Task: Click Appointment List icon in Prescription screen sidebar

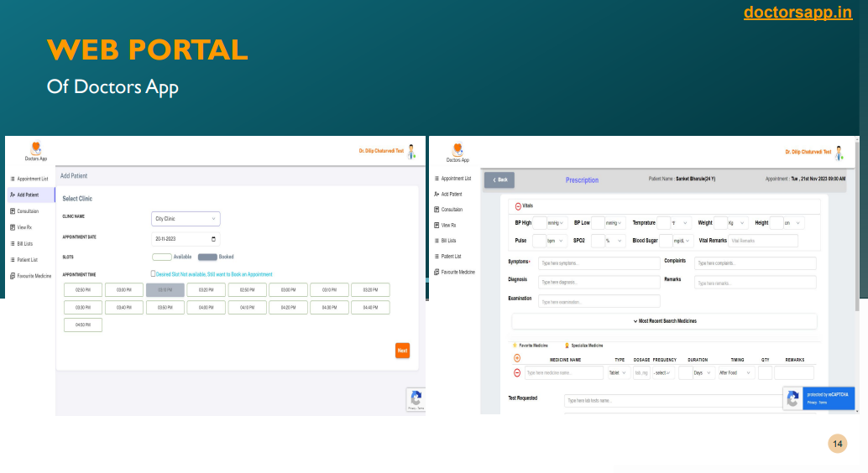Action: (x=437, y=178)
